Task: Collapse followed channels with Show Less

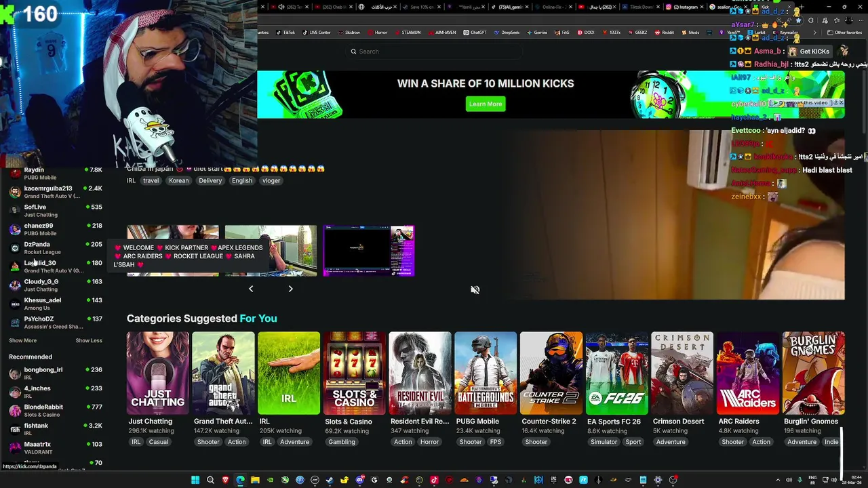Action: coord(89,341)
